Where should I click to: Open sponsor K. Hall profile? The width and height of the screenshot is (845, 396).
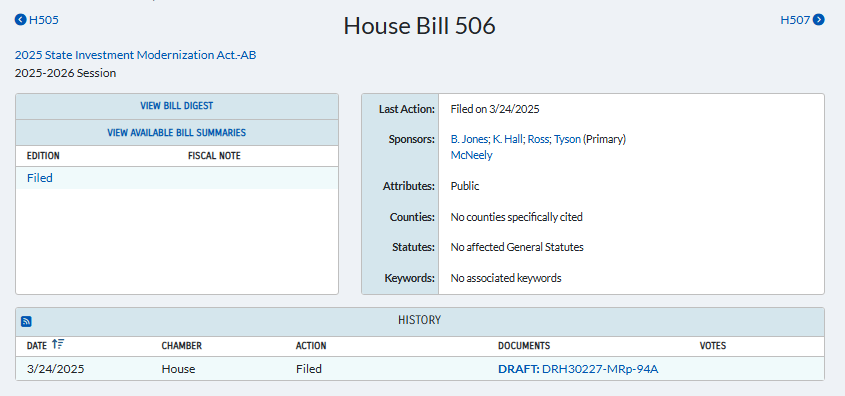507,140
